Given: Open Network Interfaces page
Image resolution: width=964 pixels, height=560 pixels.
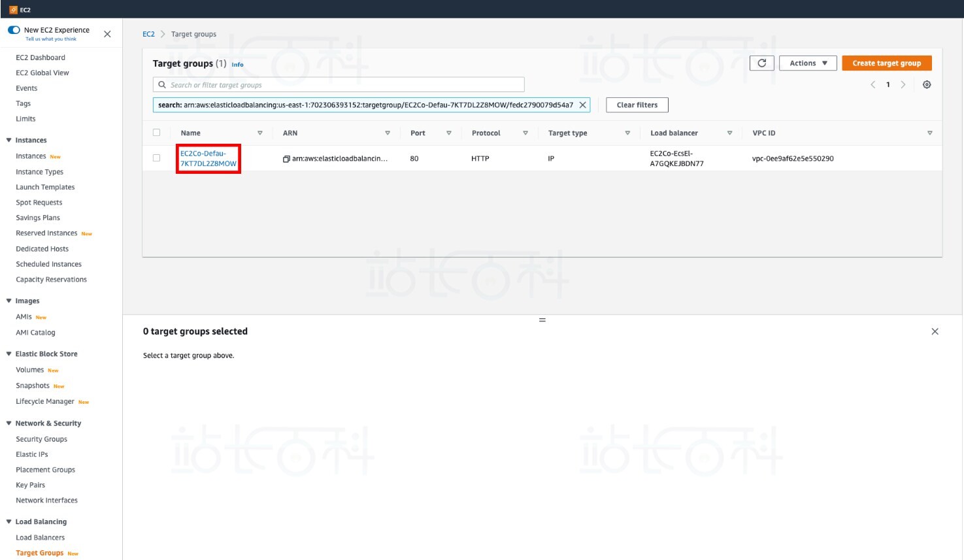Looking at the screenshot, I should [46, 501].
